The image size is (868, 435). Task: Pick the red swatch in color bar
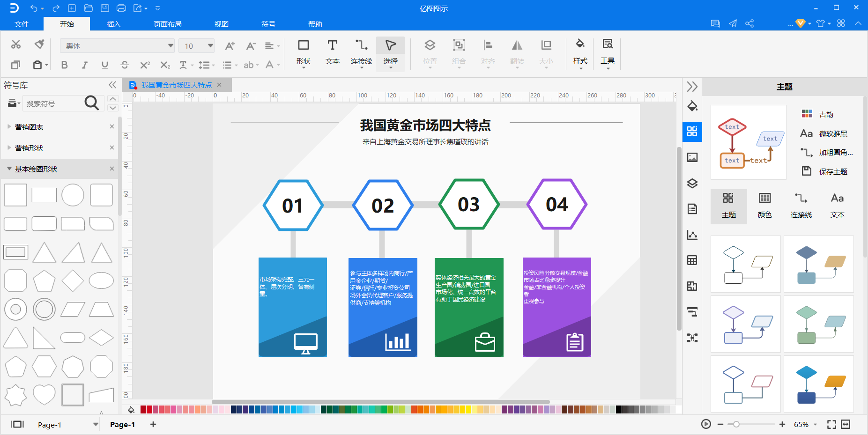click(149, 410)
